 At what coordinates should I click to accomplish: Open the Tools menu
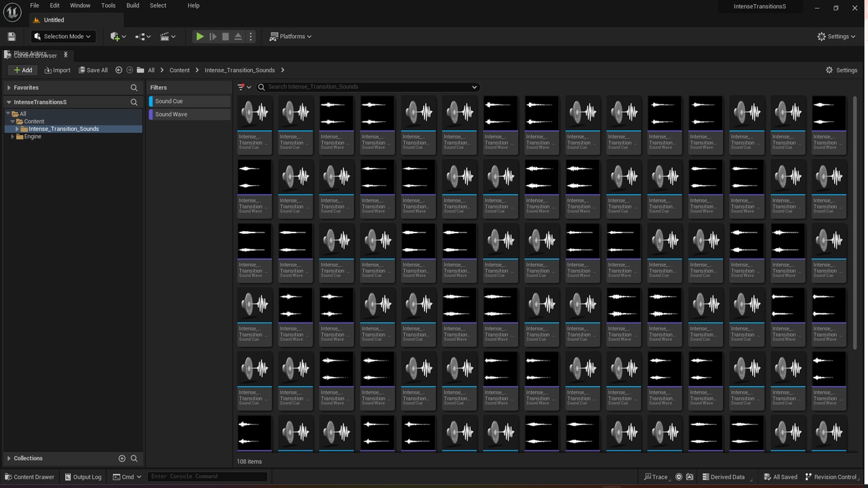point(108,5)
